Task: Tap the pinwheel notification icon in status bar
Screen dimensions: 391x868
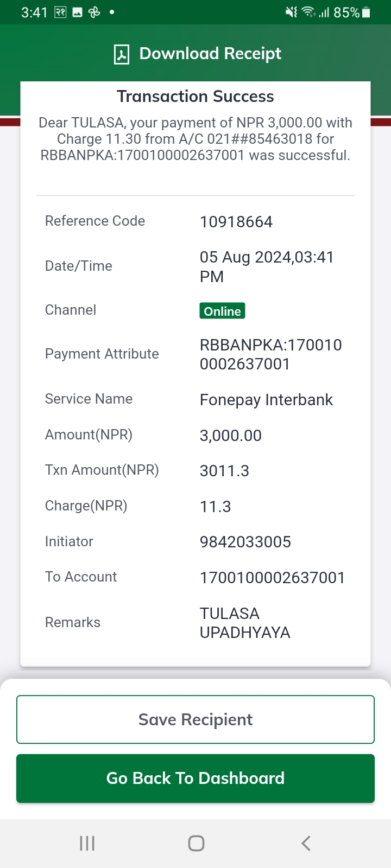Action: 94,12
